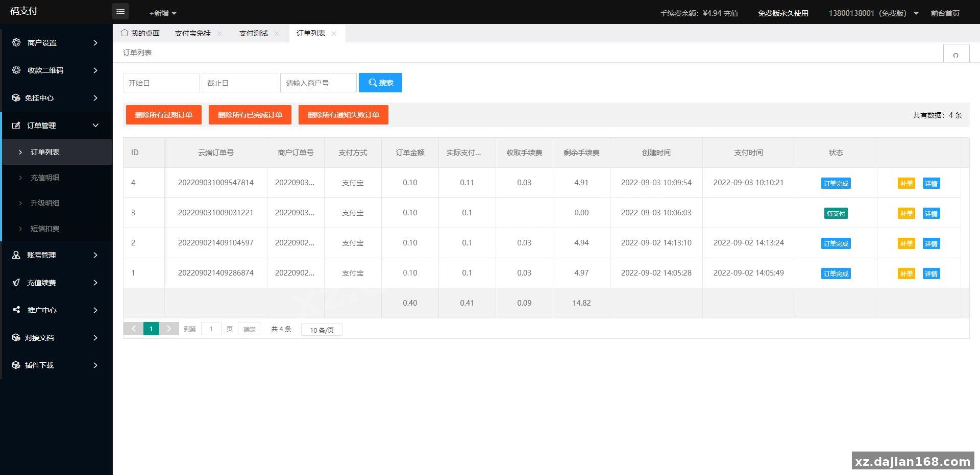Click 详情 for order ID 1
Screen dimensions: 980x475
pos(932,273)
